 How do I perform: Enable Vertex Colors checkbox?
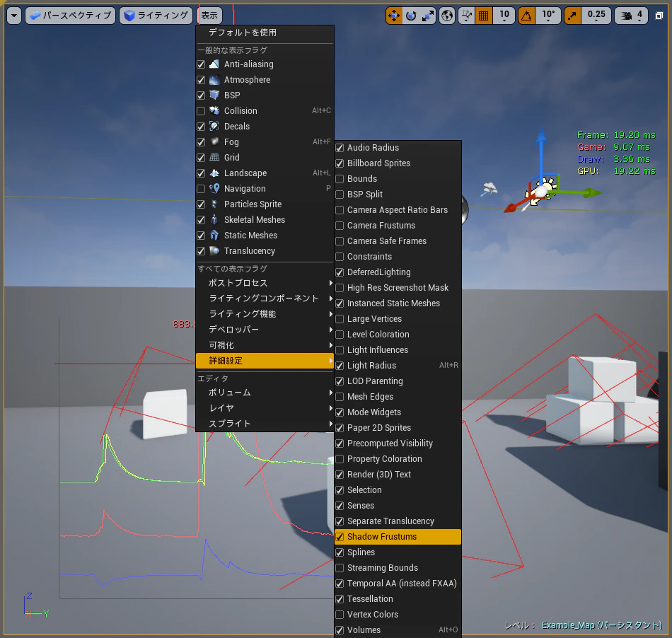coord(340,615)
